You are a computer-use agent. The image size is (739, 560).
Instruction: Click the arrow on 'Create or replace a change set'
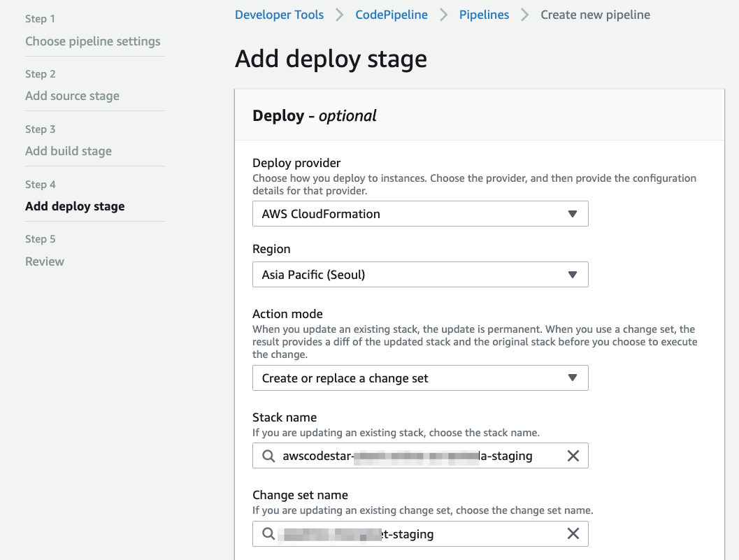pyautogui.click(x=573, y=378)
